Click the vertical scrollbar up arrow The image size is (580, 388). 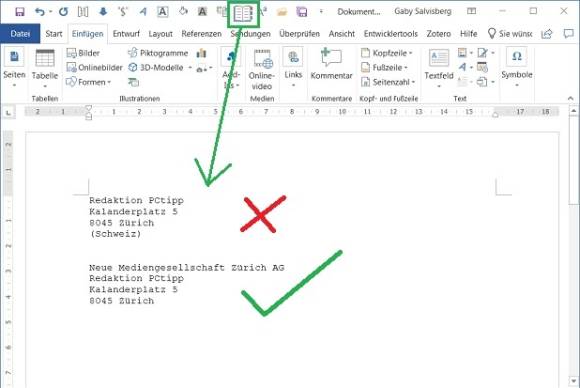tap(574, 111)
